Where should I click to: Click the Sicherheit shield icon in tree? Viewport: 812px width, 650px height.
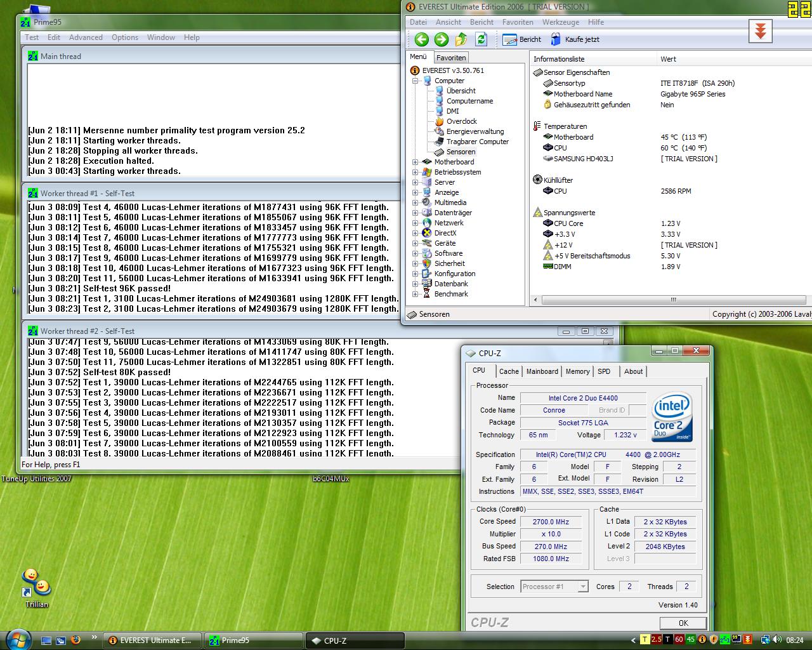pos(427,263)
